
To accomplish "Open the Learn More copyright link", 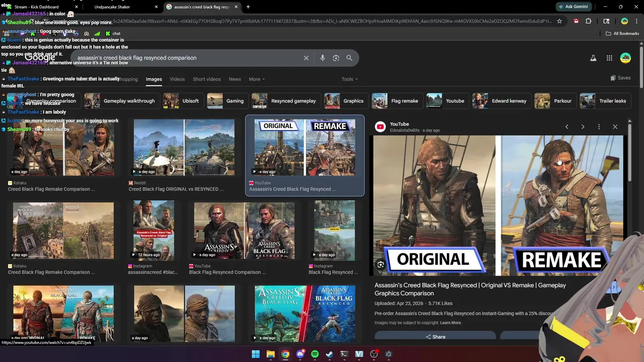I will coord(450,323).
